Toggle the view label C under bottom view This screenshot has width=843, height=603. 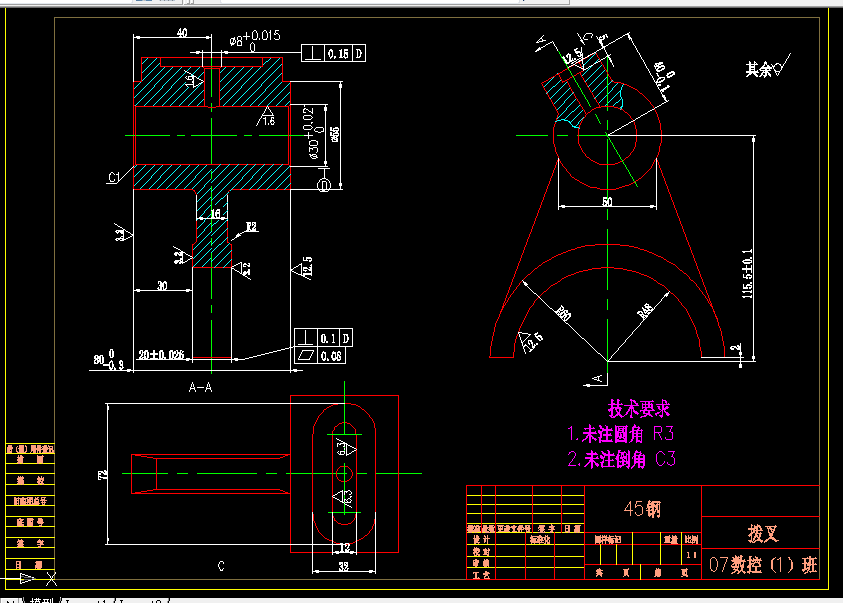coord(221,565)
